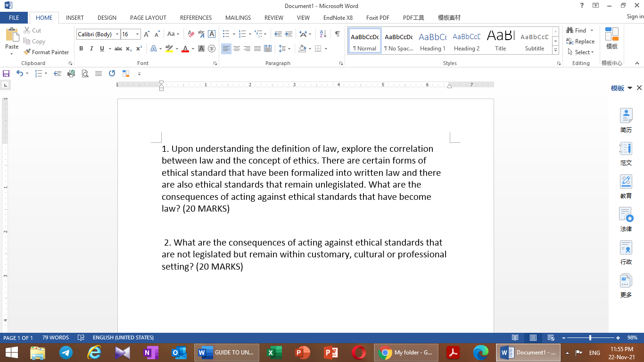Switch to the INSERT ribbon tab
Viewport: 644px width, 362px height.
tap(74, 17)
